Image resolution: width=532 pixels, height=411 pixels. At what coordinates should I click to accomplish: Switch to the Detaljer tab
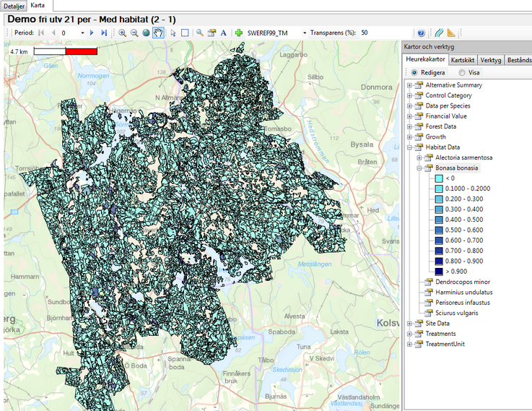click(x=14, y=5)
